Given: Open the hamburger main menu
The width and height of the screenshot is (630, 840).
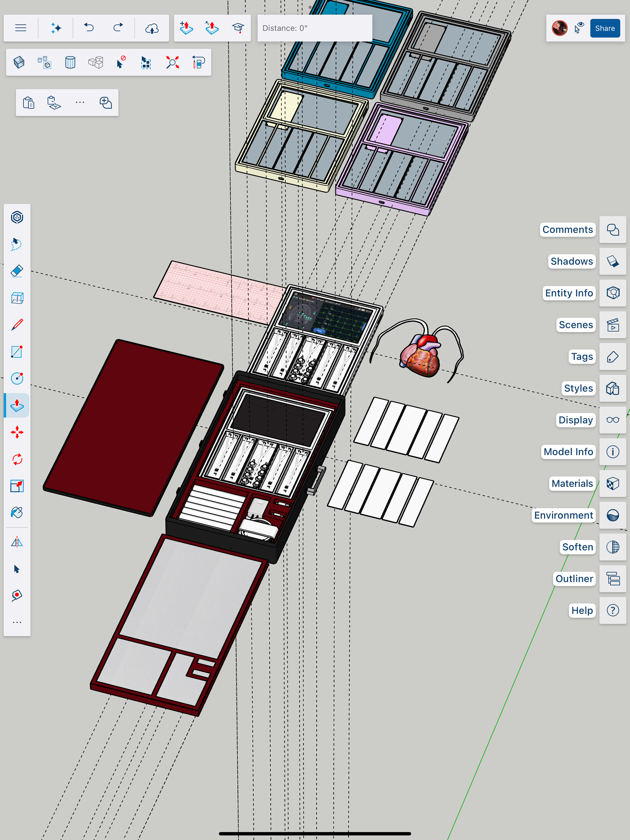Looking at the screenshot, I should pyautogui.click(x=21, y=28).
